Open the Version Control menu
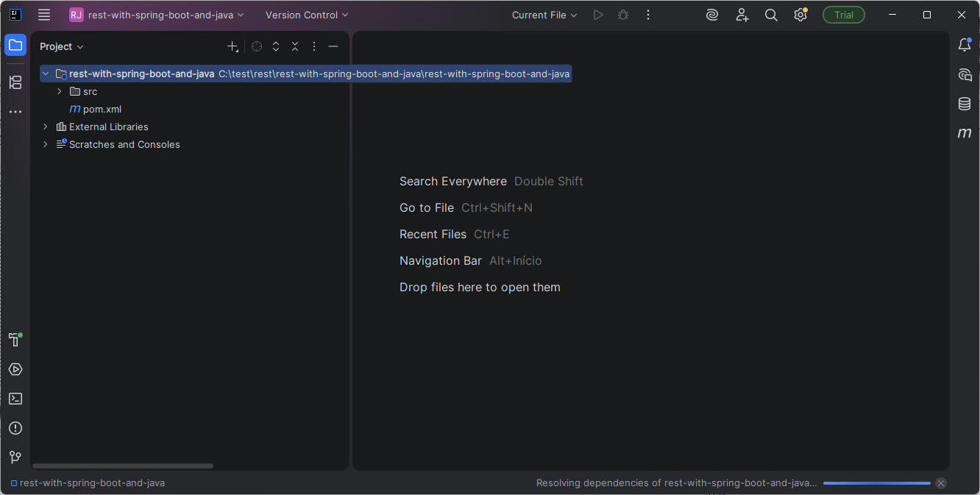The height and width of the screenshot is (495, 980). [307, 15]
